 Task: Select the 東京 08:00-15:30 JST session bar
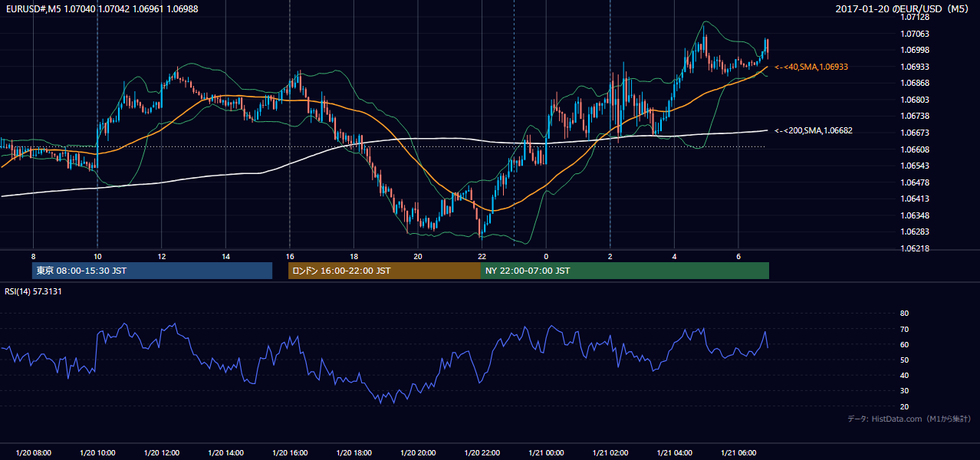pos(152,271)
